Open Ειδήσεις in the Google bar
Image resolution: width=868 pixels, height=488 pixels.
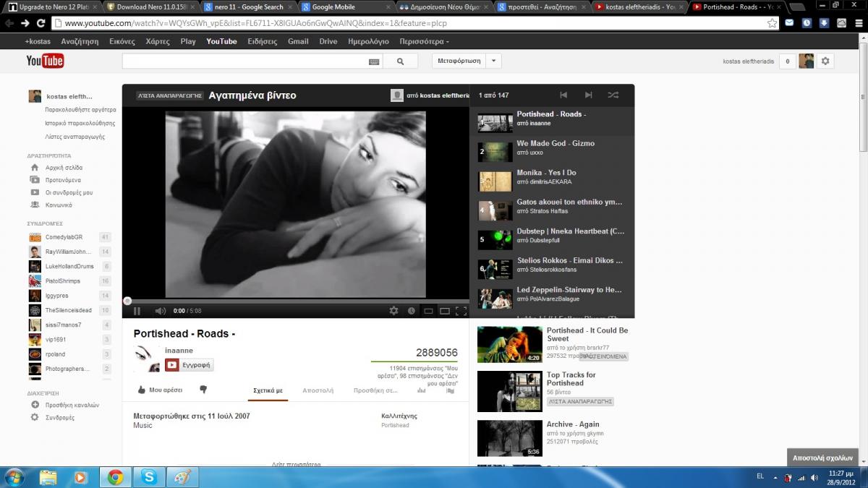263,41
